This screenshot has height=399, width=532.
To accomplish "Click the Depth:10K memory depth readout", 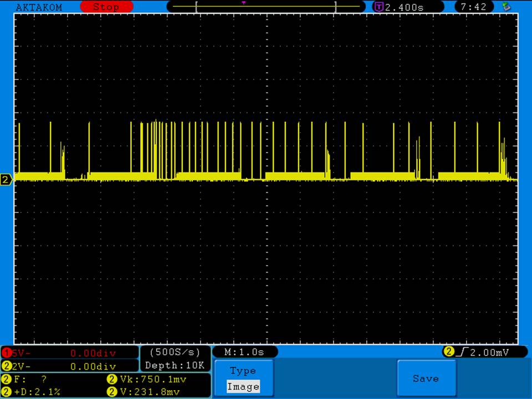I will [175, 365].
